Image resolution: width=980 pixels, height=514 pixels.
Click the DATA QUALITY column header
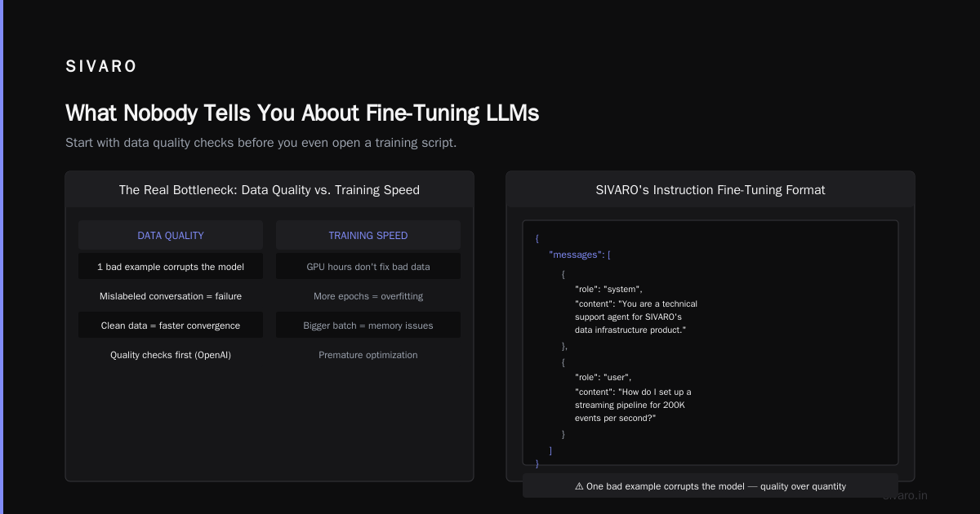coord(171,235)
